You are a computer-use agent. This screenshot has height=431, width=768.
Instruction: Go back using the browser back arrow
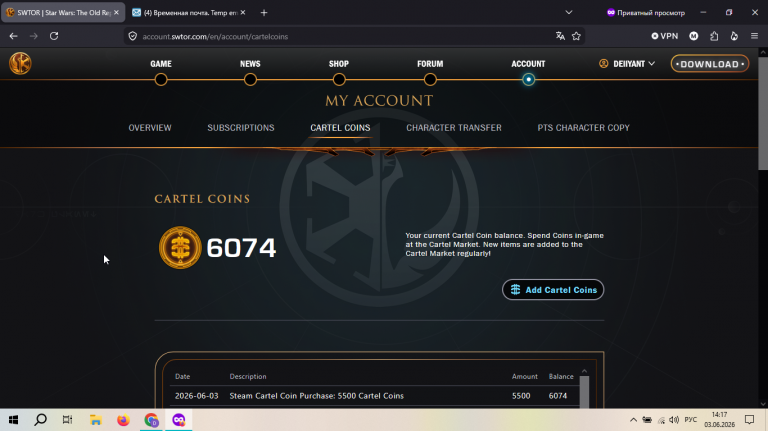(x=13, y=36)
